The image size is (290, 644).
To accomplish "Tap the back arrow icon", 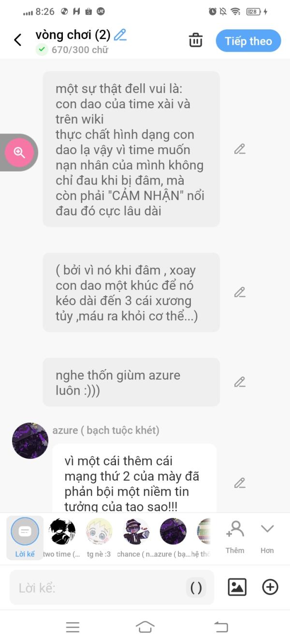I will pos(18,40).
